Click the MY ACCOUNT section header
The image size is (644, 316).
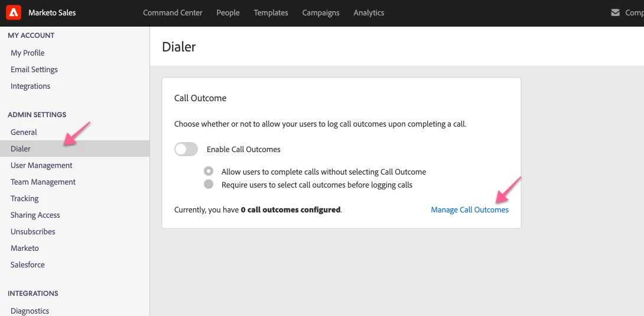tap(31, 36)
